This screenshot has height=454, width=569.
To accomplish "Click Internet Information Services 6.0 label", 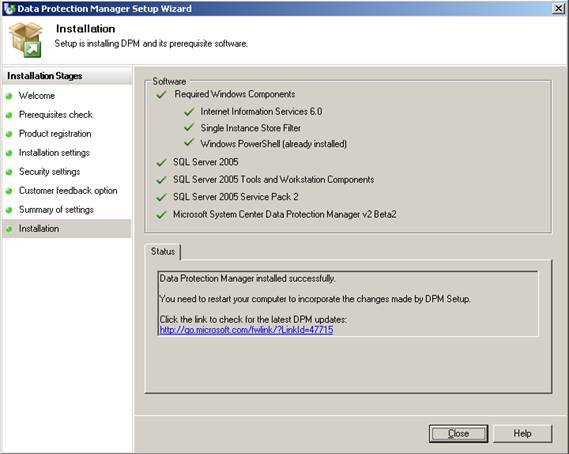I will click(x=261, y=111).
